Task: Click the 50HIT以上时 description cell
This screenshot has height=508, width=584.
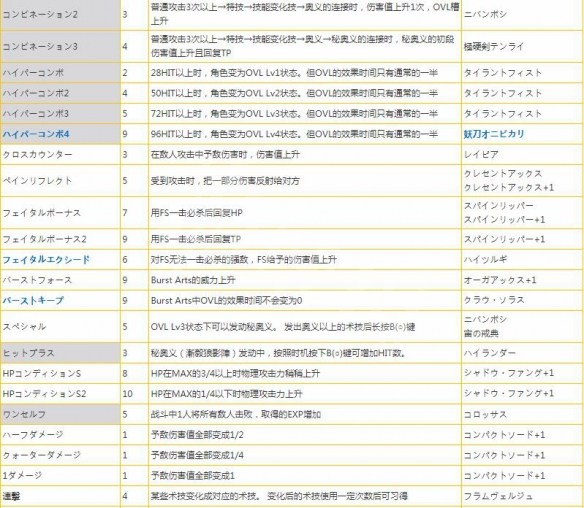Action: click(305, 93)
